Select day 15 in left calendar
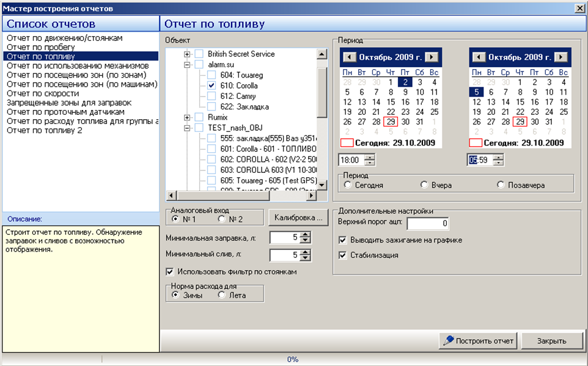The width and height of the screenshot is (588, 366). (391, 102)
